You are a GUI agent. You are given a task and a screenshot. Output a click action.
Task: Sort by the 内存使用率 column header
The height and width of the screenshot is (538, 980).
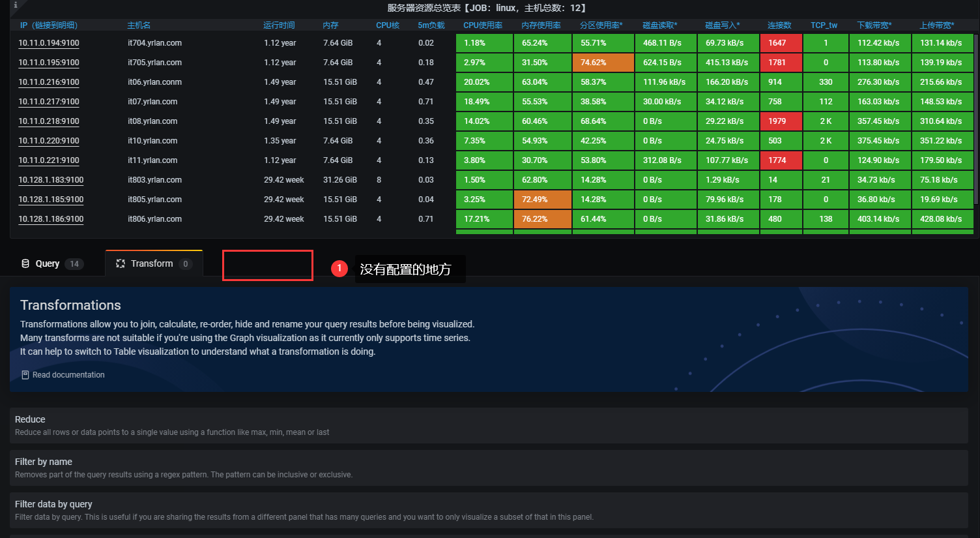[x=541, y=25]
